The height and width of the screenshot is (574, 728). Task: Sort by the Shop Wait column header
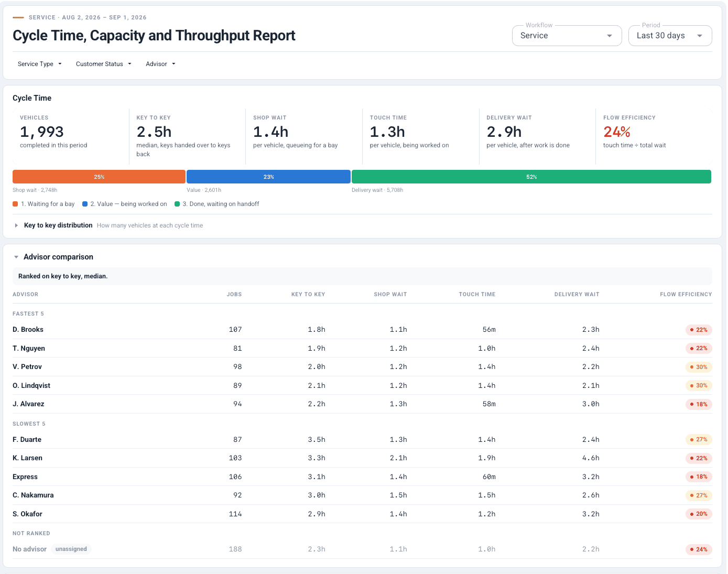click(x=390, y=295)
